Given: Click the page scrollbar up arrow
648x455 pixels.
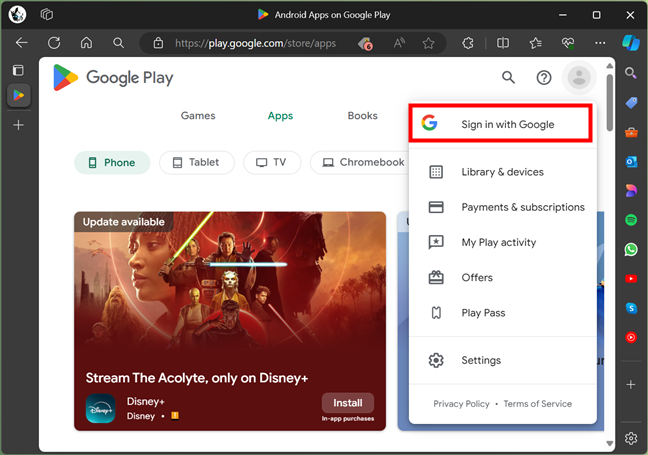Looking at the screenshot, I should tap(610, 66).
